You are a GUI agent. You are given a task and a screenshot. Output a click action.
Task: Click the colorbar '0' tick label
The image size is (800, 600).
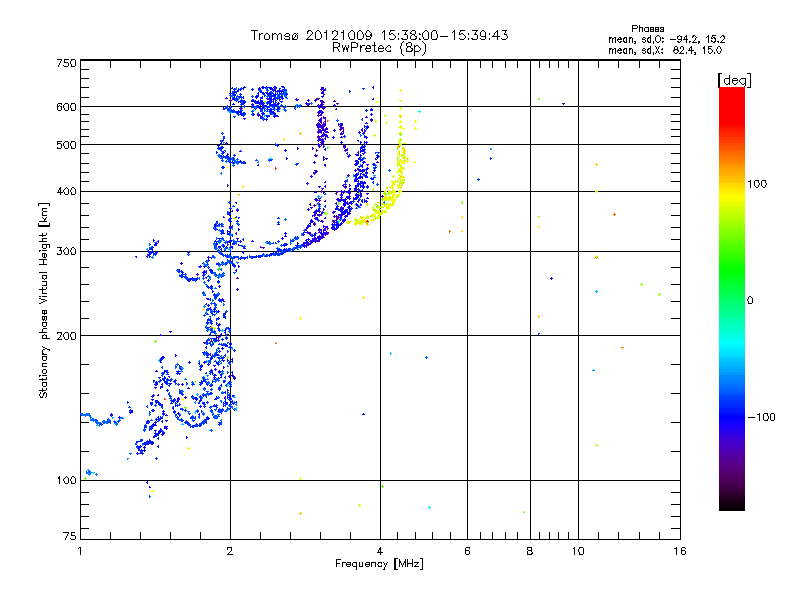point(750,301)
